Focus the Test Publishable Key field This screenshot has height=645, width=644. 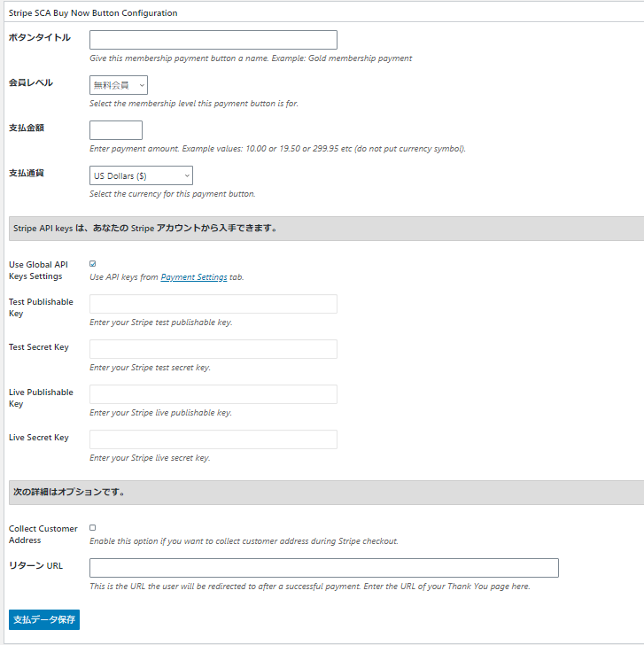(213, 304)
